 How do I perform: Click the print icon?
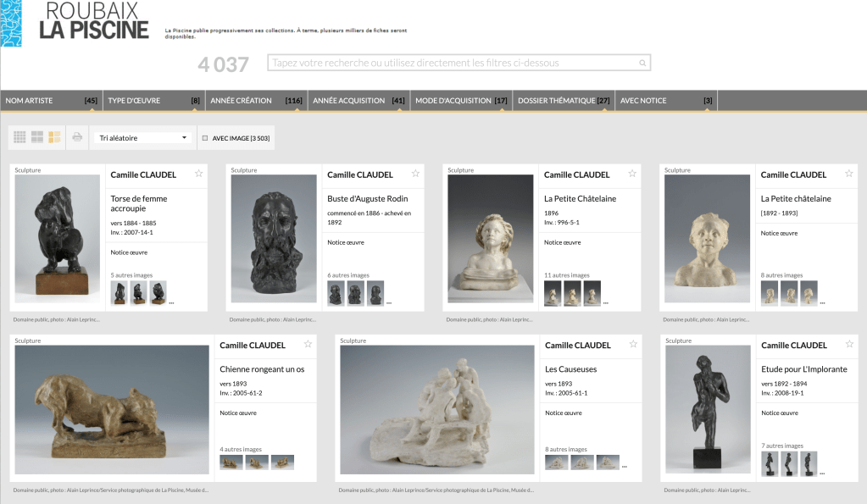tap(77, 137)
